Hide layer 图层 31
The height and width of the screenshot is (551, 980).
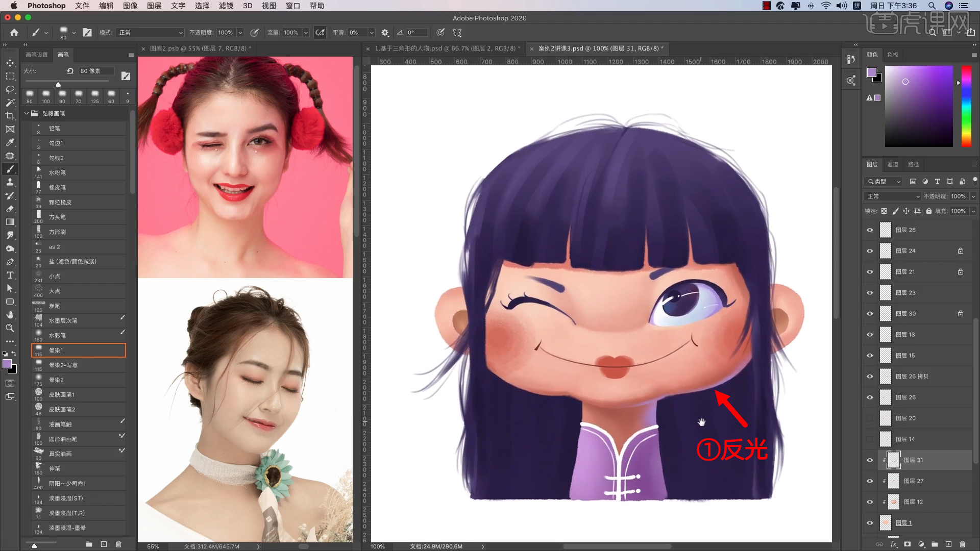870,460
